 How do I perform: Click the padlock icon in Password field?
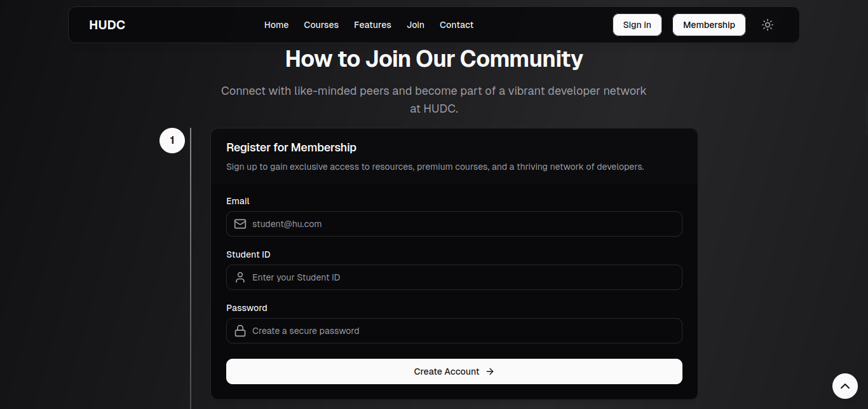click(x=240, y=331)
